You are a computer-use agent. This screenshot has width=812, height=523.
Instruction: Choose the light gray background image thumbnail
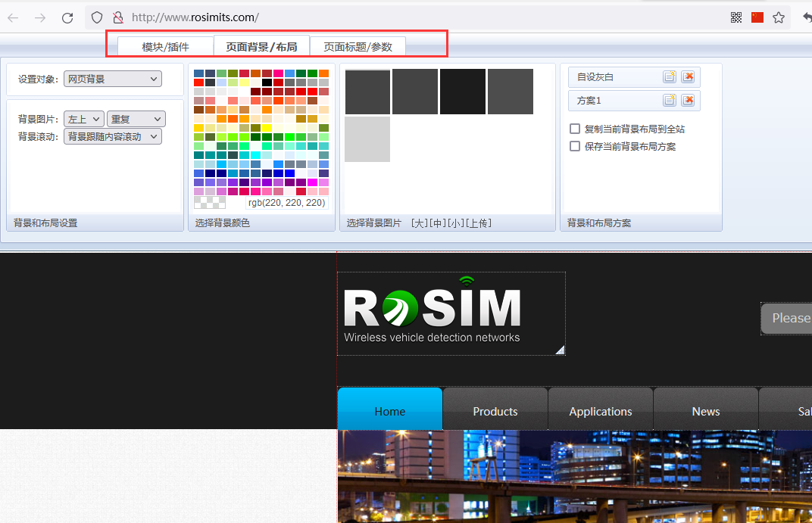coord(367,139)
